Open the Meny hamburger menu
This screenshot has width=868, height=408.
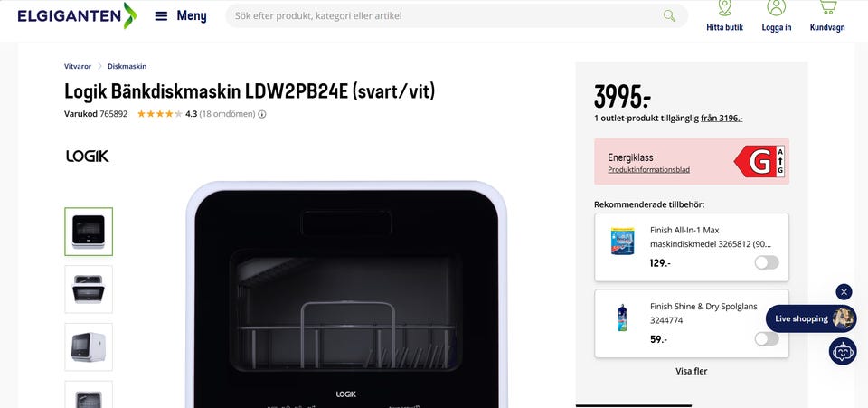pos(181,15)
